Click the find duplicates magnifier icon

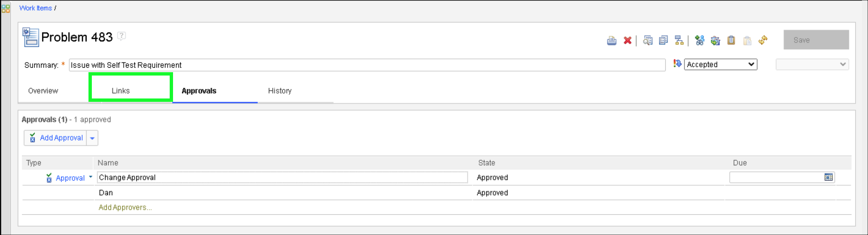(648, 40)
